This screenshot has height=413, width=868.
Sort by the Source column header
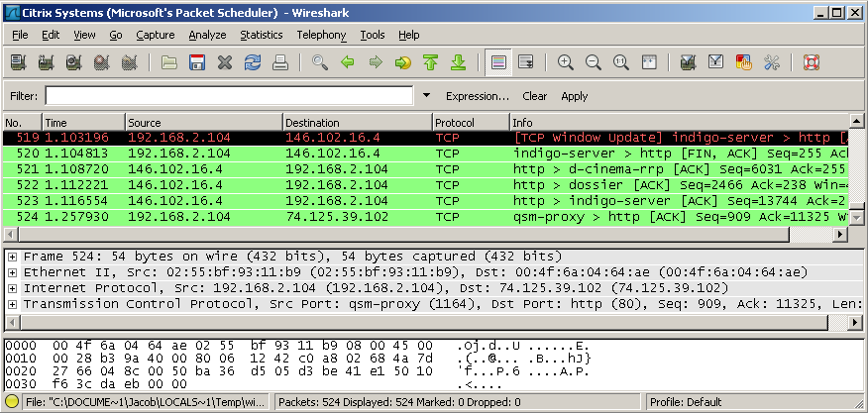(204, 123)
